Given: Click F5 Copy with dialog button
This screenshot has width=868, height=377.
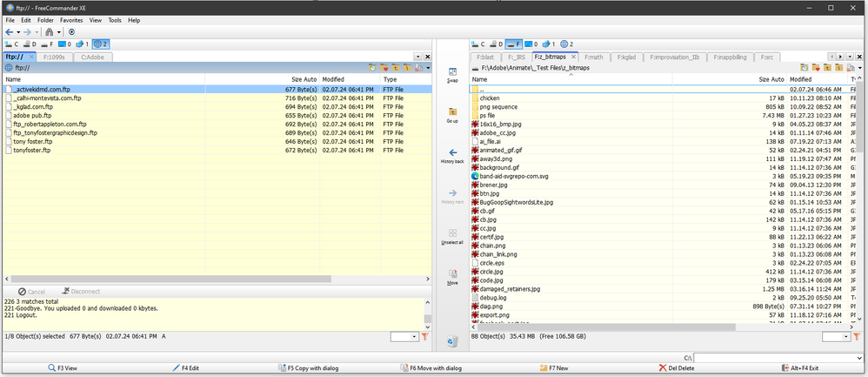Looking at the screenshot, I should (x=309, y=367).
